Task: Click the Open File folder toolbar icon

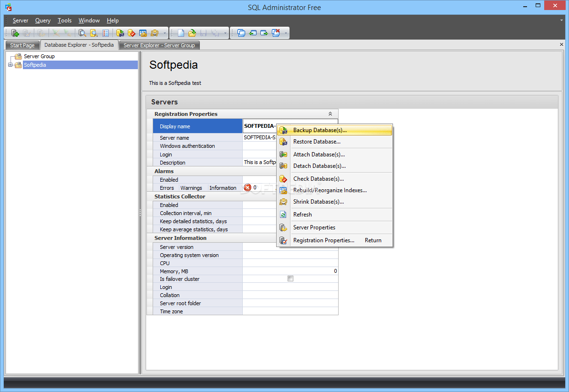Action: [192, 33]
